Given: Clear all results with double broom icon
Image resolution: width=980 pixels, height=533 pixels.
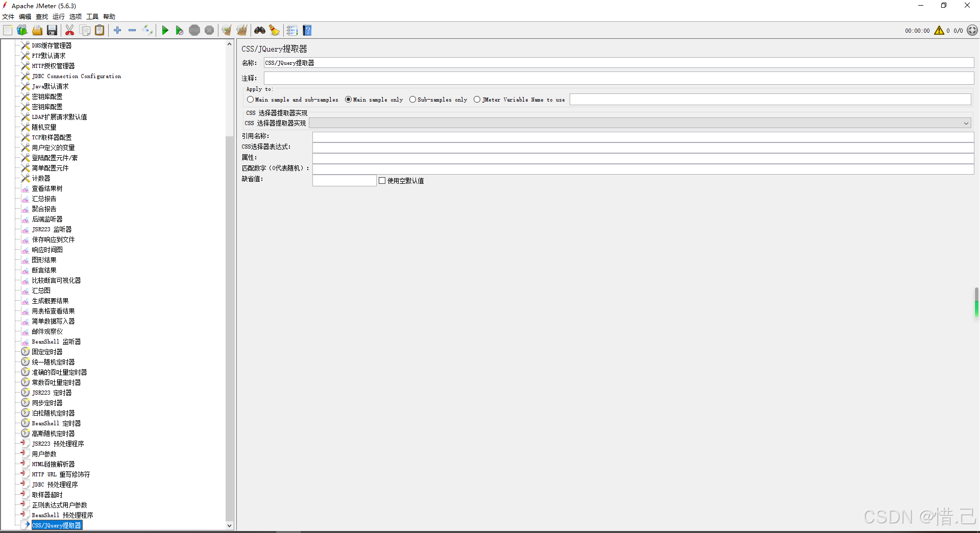Looking at the screenshot, I should click(x=242, y=31).
